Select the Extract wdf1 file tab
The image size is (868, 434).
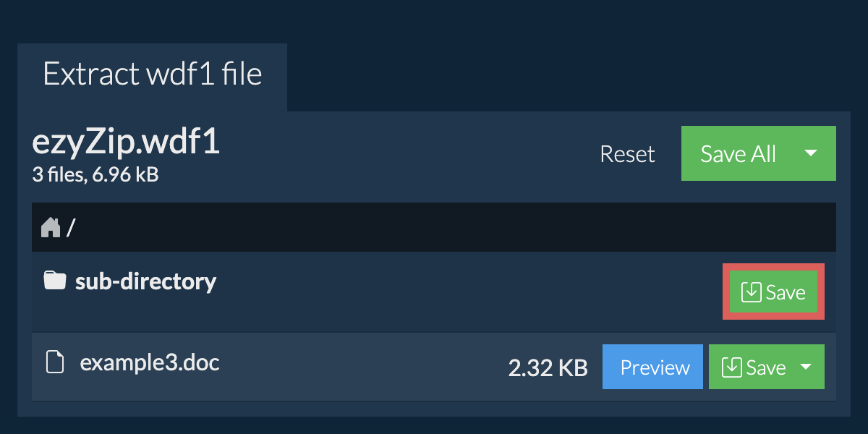coord(152,75)
